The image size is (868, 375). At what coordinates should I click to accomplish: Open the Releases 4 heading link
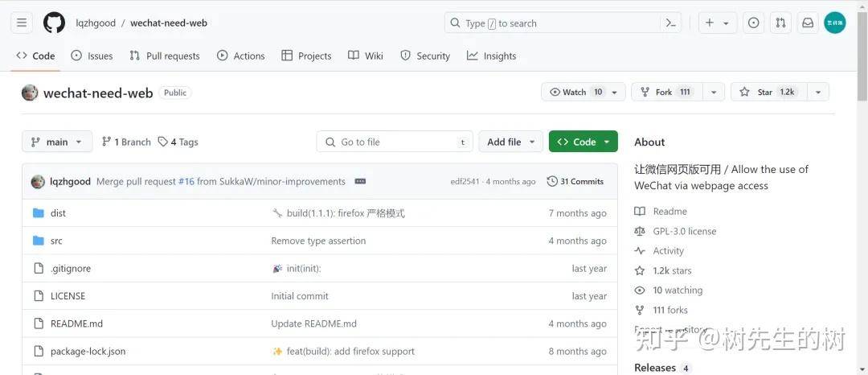pyautogui.click(x=661, y=368)
